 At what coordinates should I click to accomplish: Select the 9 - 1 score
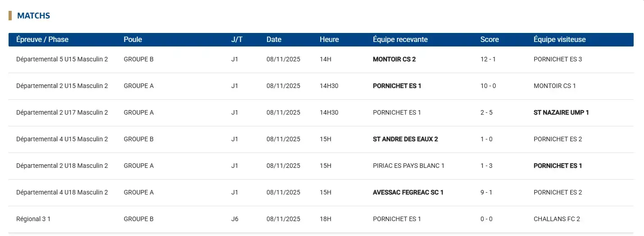coord(486,192)
